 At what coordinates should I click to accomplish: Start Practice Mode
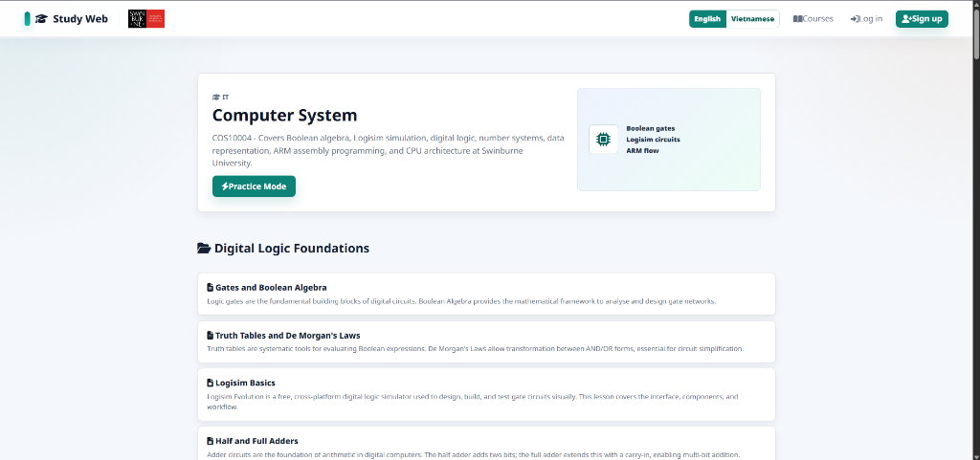point(254,186)
